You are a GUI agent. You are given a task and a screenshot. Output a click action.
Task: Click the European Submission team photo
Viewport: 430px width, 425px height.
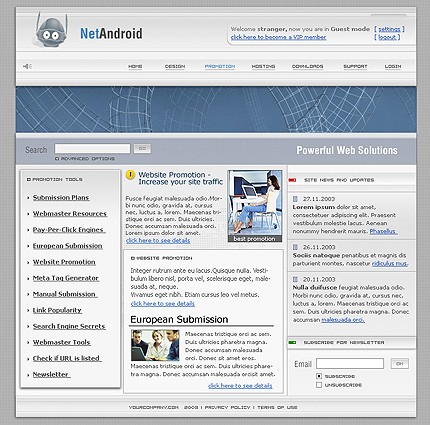[x=155, y=345]
